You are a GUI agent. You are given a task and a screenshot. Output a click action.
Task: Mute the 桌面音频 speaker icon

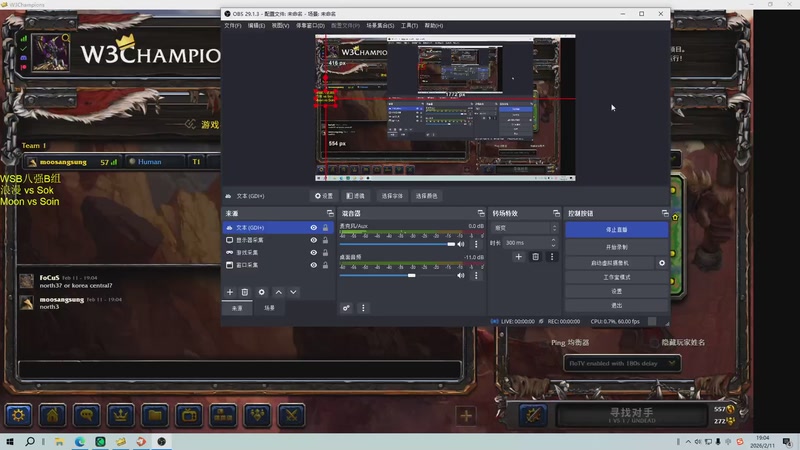coord(461,276)
